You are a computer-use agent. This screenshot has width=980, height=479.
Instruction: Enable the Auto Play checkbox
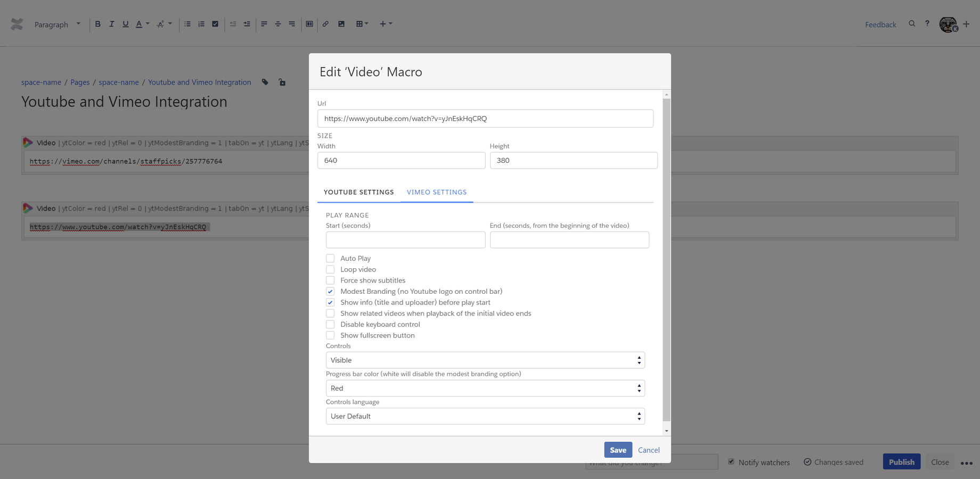(x=330, y=258)
